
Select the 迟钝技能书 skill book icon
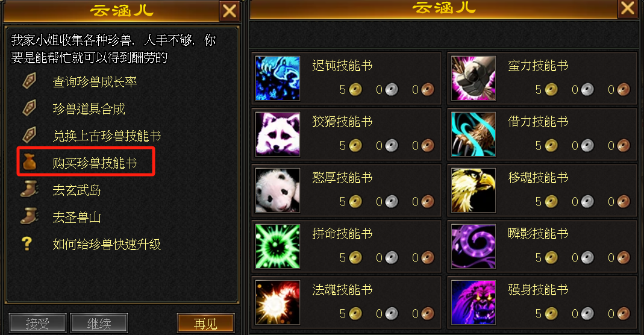278,78
